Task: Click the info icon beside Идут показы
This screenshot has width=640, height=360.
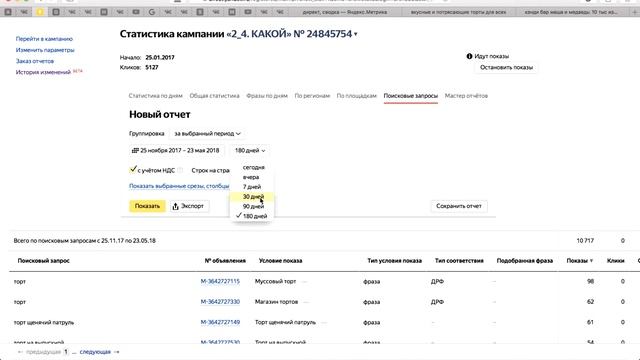Action: pyautogui.click(x=469, y=56)
